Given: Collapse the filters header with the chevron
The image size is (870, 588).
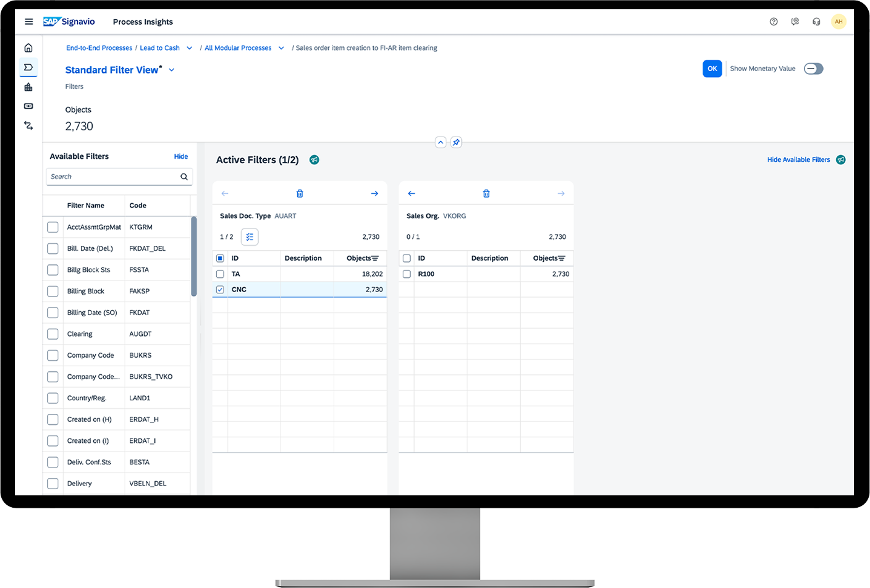Looking at the screenshot, I should coord(440,142).
